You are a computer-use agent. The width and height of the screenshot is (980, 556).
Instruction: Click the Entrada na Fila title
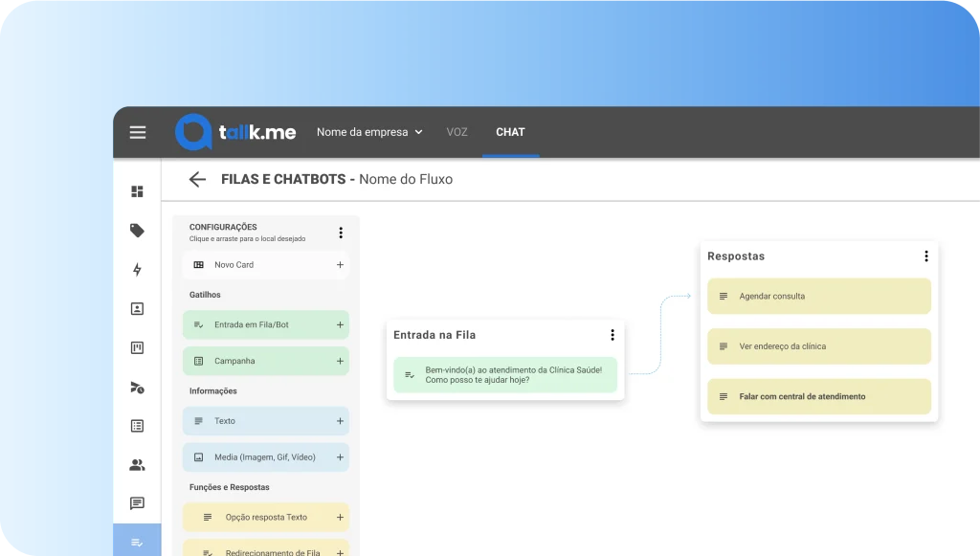click(434, 335)
